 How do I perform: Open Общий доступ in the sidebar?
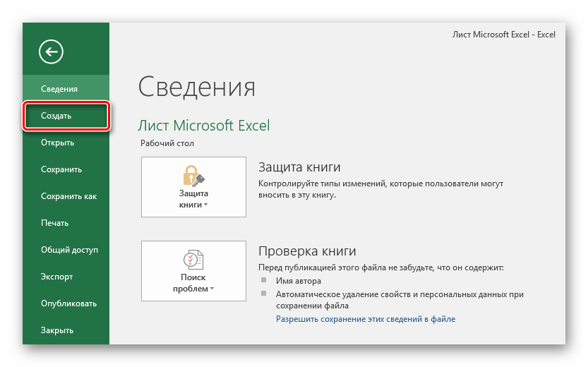(x=66, y=250)
